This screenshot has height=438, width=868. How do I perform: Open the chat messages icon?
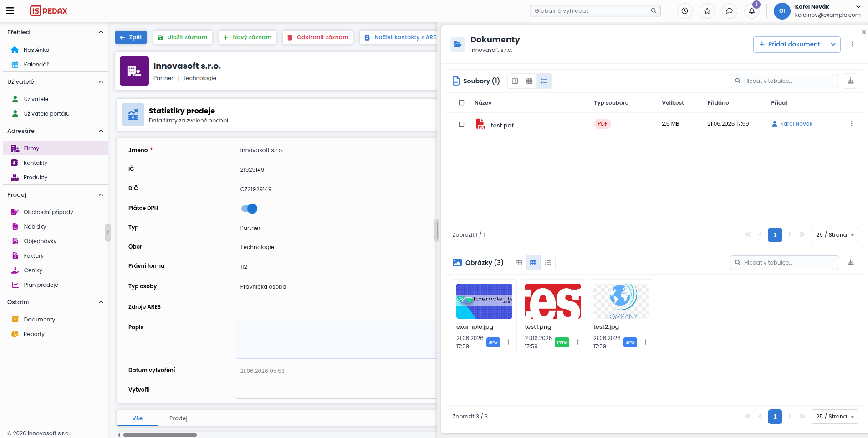click(729, 11)
